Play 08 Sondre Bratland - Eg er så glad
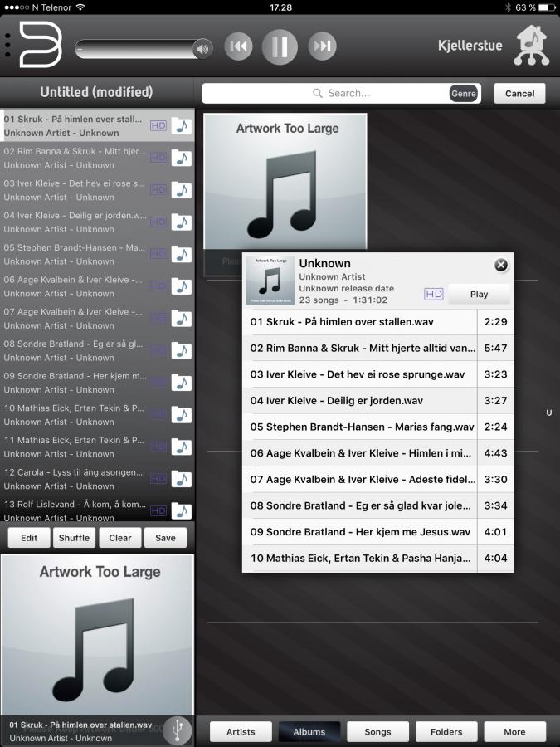 [x=378, y=505]
